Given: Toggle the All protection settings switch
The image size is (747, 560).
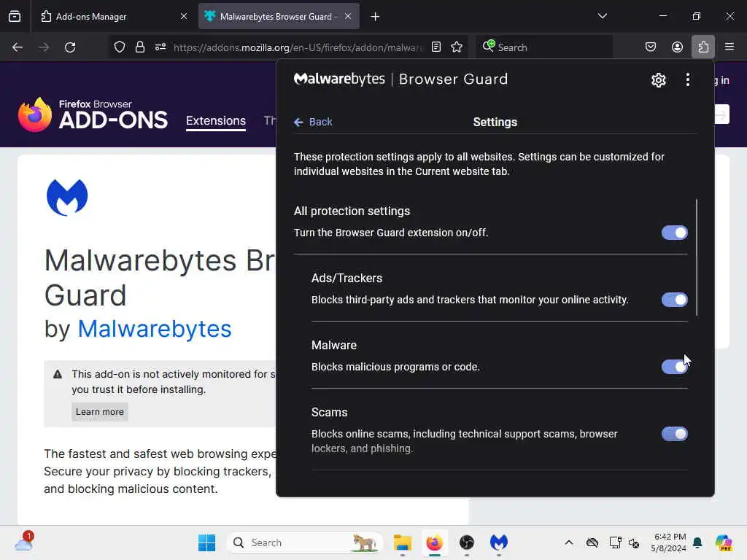Looking at the screenshot, I should pyautogui.click(x=675, y=233).
